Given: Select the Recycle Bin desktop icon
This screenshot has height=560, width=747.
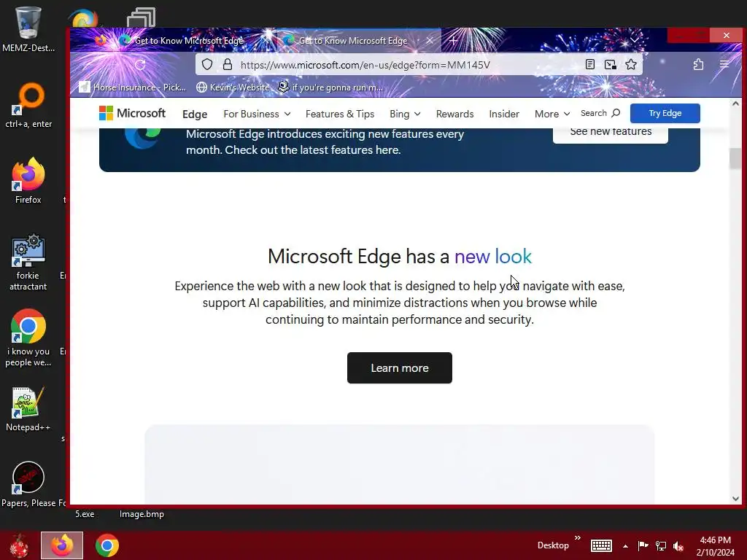Looking at the screenshot, I should (28, 28).
